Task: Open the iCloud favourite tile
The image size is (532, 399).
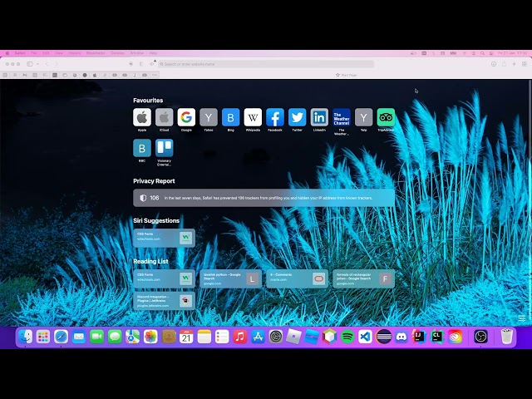Action: tap(165, 117)
